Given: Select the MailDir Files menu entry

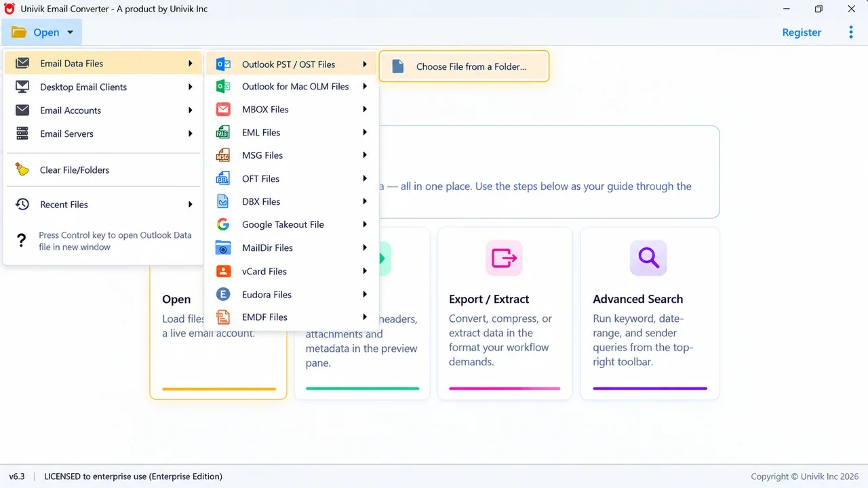Looking at the screenshot, I should 292,247.
